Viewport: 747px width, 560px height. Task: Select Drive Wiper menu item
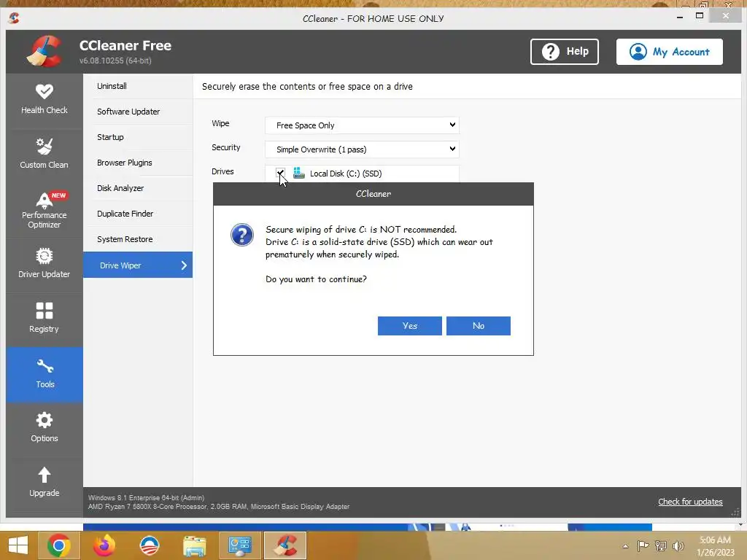pos(138,265)
